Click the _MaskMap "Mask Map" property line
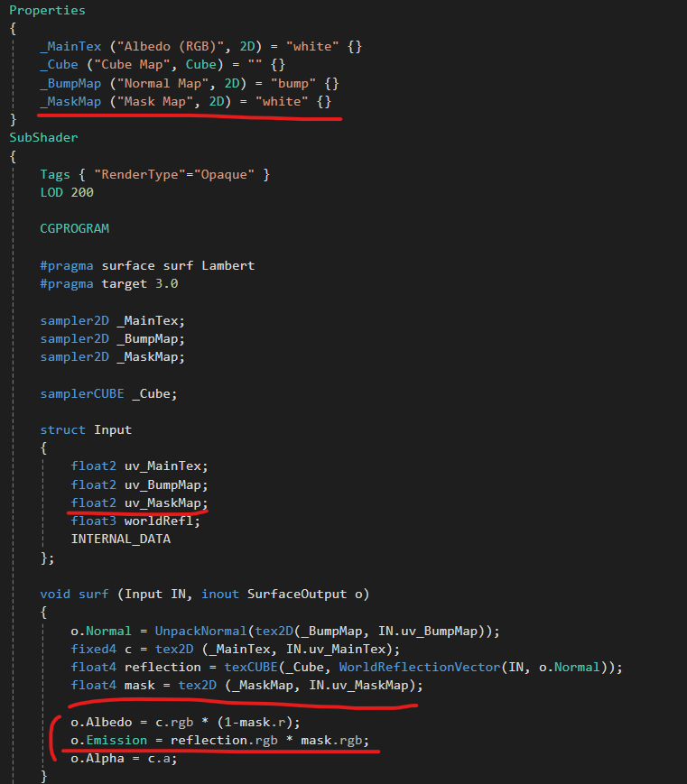The width and height of the screenshot is (687, 784). (186, 102)
